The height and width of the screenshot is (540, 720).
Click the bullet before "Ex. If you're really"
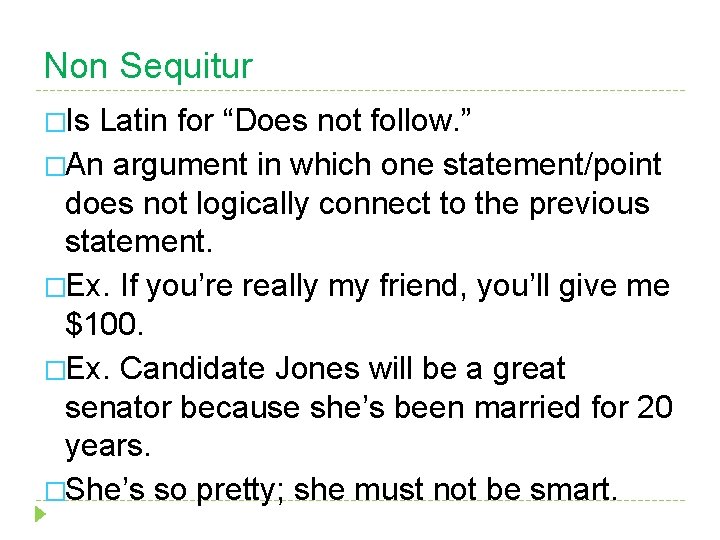[55, 287]
